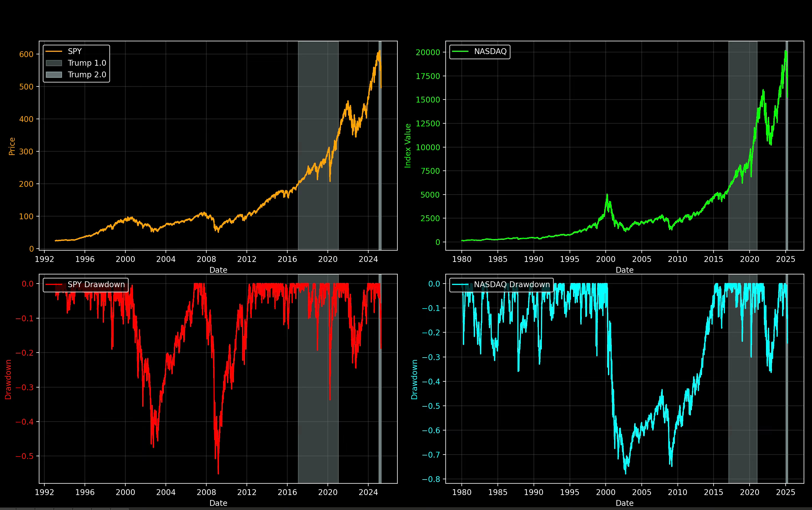Click the 2010 tick under the NASDAQ Drawdown chart
The height and width of the screenshot is (510, 812).
677,493
